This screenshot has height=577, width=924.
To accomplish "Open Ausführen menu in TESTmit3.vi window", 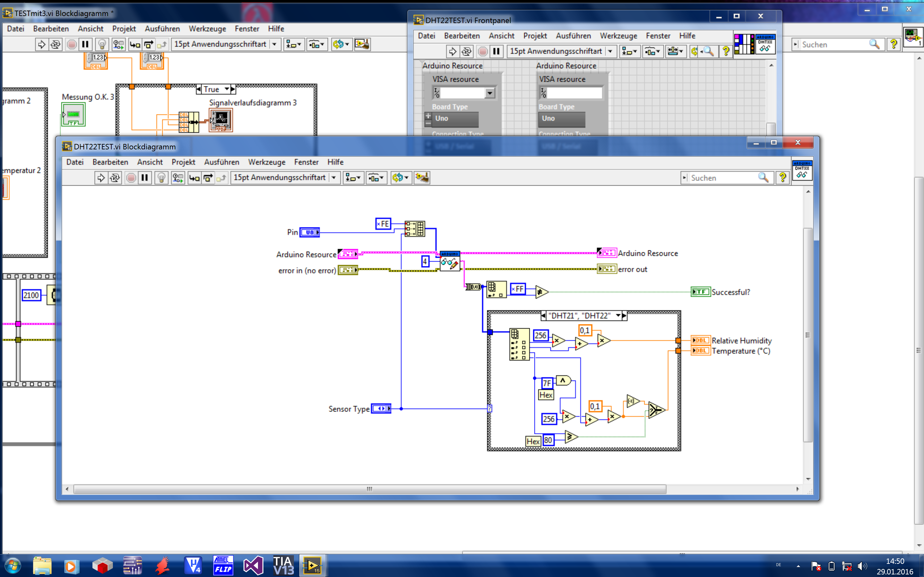I will click(162, 29).
